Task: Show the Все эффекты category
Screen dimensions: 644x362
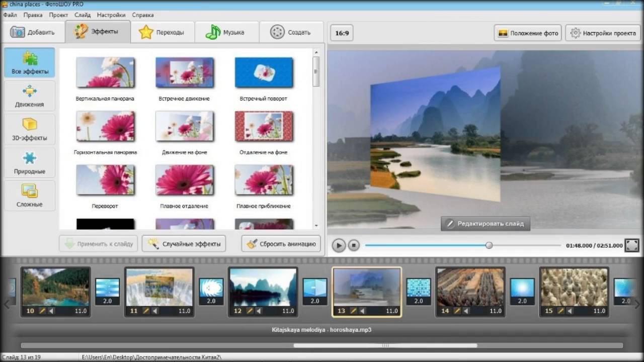Action: [30, 63]
